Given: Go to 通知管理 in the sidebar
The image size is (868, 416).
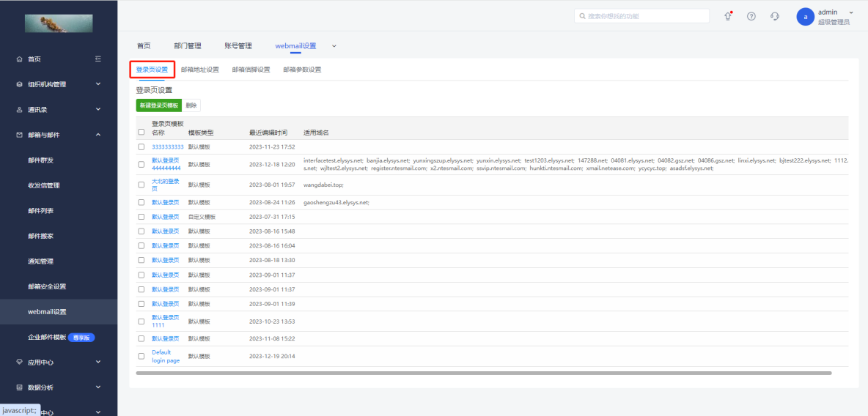Looking at the screenshot, I should click(x=40, y=261).
